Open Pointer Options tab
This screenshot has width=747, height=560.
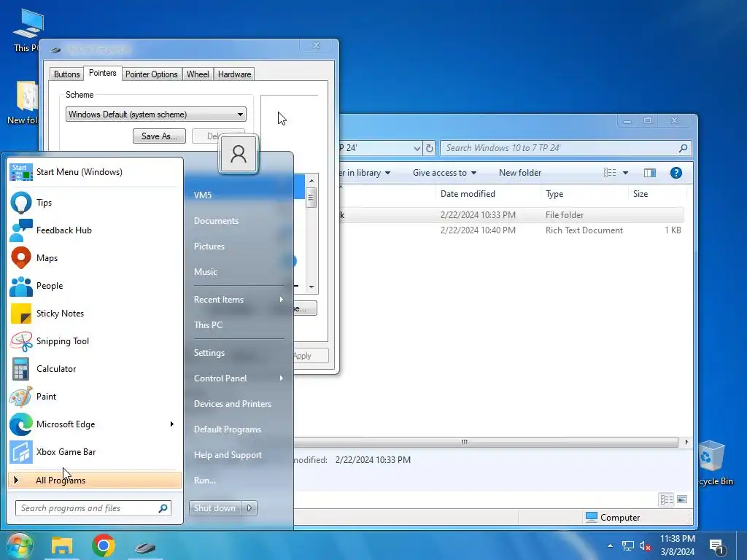pos(152,74)
